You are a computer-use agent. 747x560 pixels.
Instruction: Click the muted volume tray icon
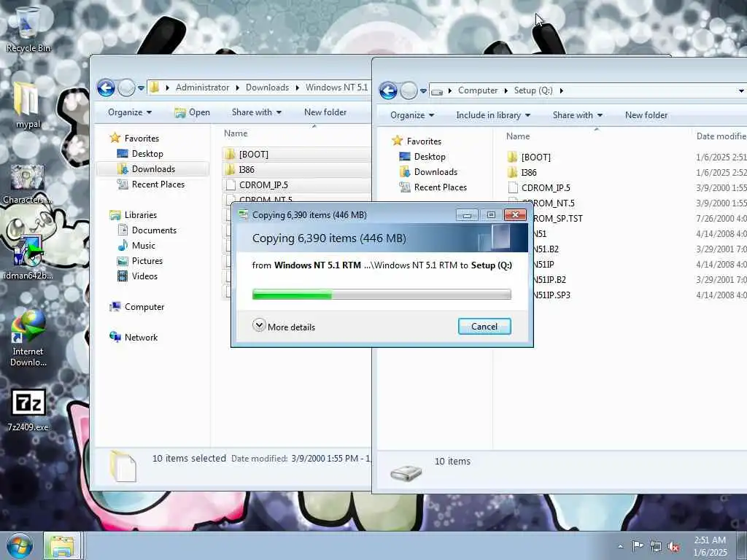(673, 546)
